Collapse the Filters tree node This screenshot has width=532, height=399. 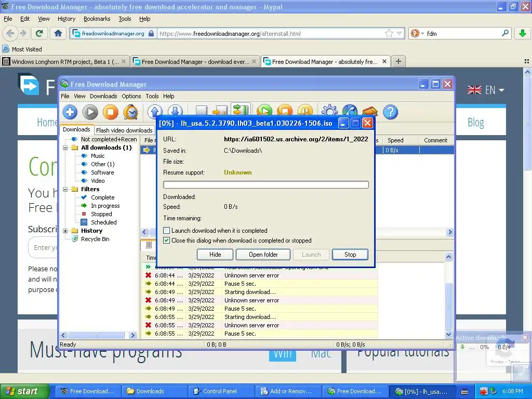(65, 189)
